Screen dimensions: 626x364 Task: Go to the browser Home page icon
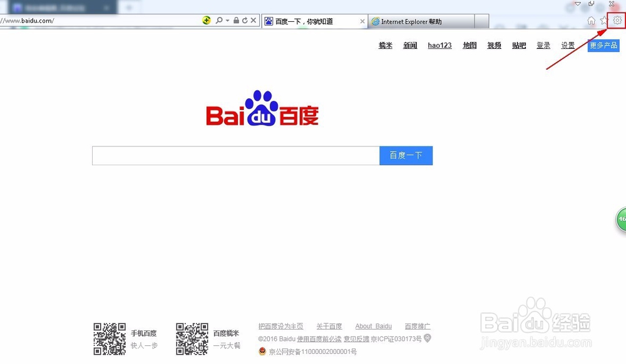pyautogui.click(x=592, y=21)
